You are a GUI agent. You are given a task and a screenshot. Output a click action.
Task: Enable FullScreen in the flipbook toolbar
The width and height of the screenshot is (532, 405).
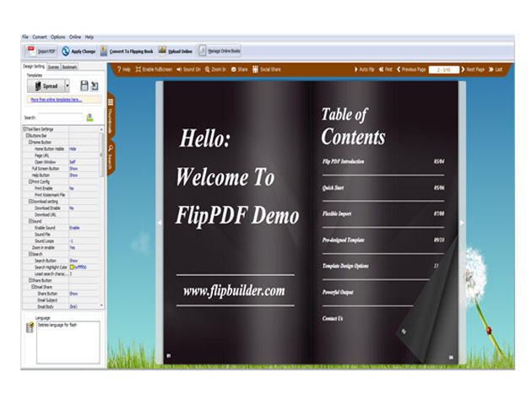(154, 69)
